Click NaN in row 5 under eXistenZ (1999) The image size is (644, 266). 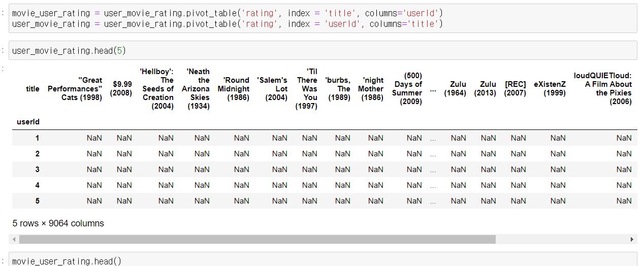pyautogui.click(x=558, y=201)
